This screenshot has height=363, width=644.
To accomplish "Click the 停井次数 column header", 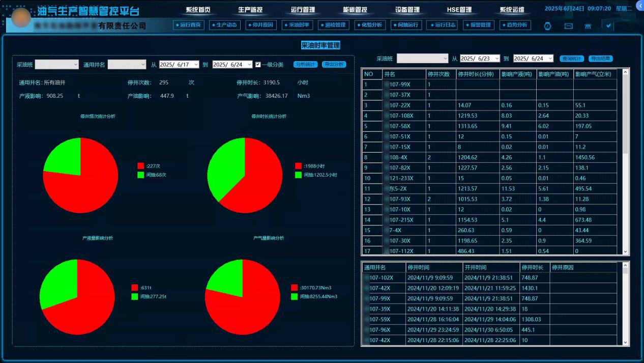I will pos(441,74).
